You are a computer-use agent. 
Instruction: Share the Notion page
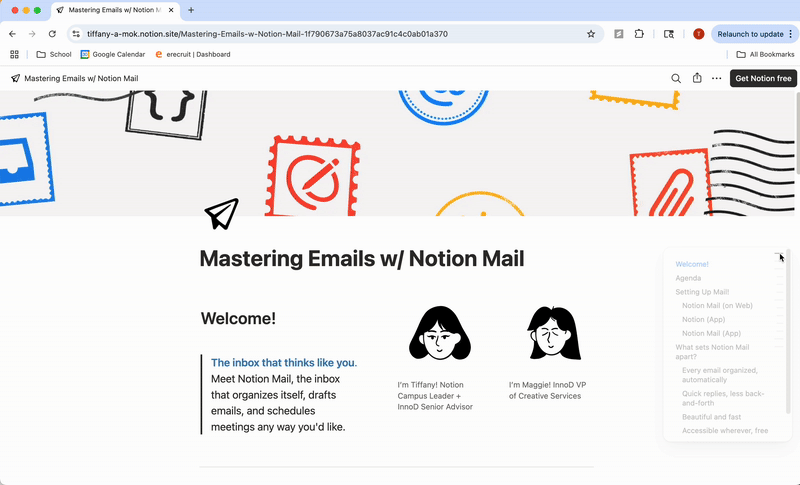pos(697,78)
